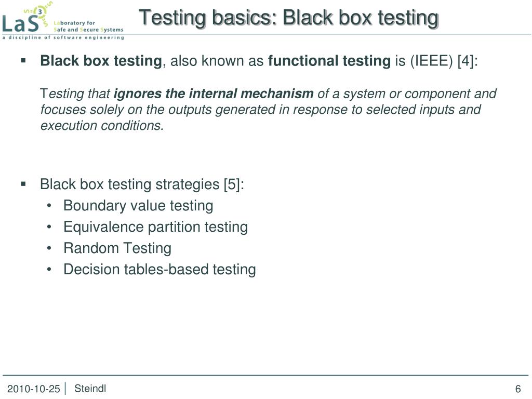
Task: Select the "Boundary value testing" bullet
Action: point(138,206)
